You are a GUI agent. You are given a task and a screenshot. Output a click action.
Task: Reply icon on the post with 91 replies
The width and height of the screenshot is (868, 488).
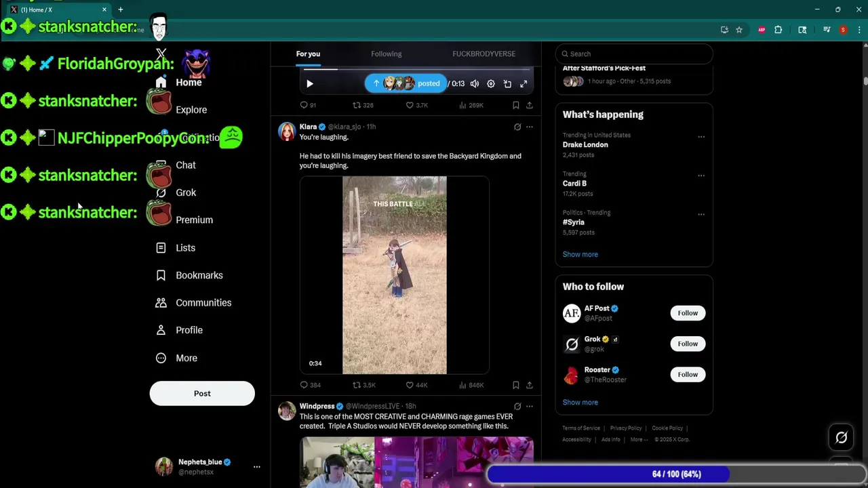tap(309, 105)
